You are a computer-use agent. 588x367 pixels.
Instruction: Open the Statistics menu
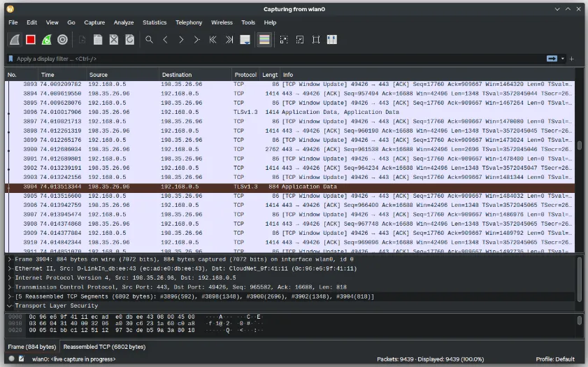click(155, 22)
